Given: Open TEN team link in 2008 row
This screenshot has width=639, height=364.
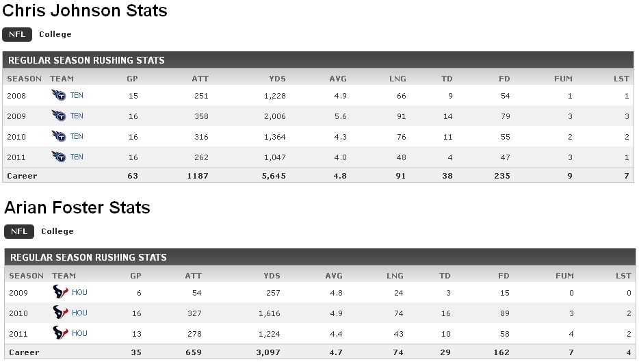Looking at the screenshot, I should 77,96.
